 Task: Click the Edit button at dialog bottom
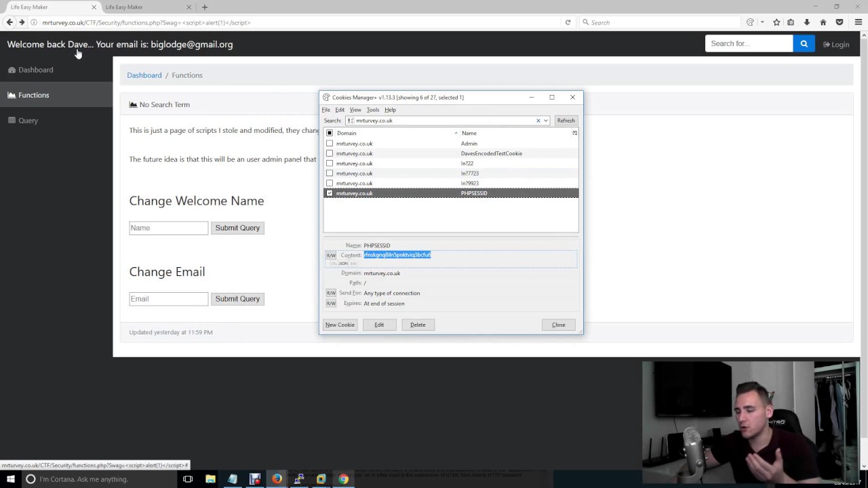(379, 325)
